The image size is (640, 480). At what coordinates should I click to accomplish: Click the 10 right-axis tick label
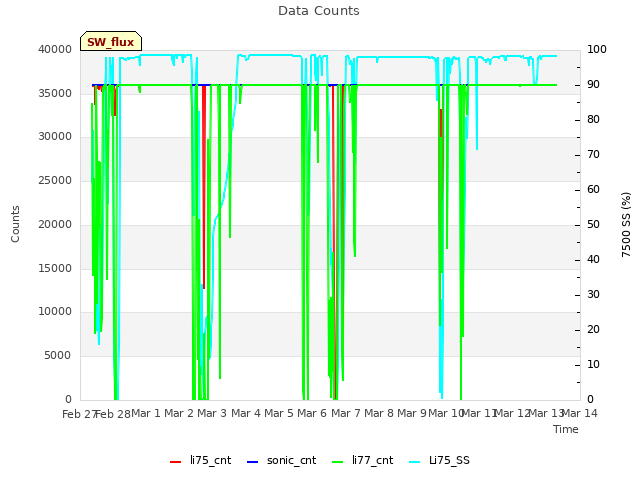(593, 364)
